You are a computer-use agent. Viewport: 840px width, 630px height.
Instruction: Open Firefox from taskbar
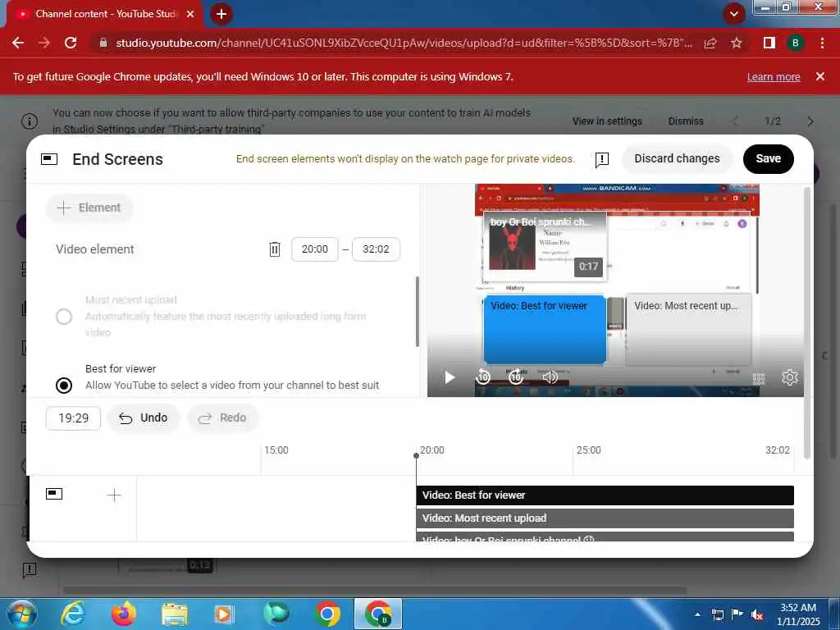point(123,614)
